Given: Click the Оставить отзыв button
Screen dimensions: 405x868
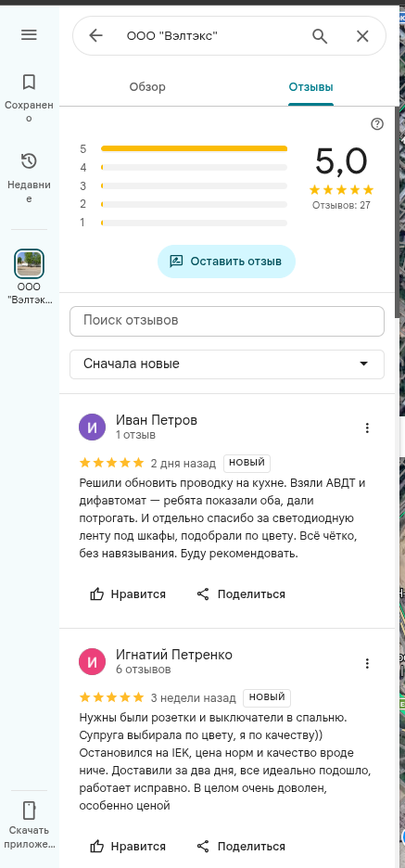Looking at the screenshot, I should click(226, 262).
